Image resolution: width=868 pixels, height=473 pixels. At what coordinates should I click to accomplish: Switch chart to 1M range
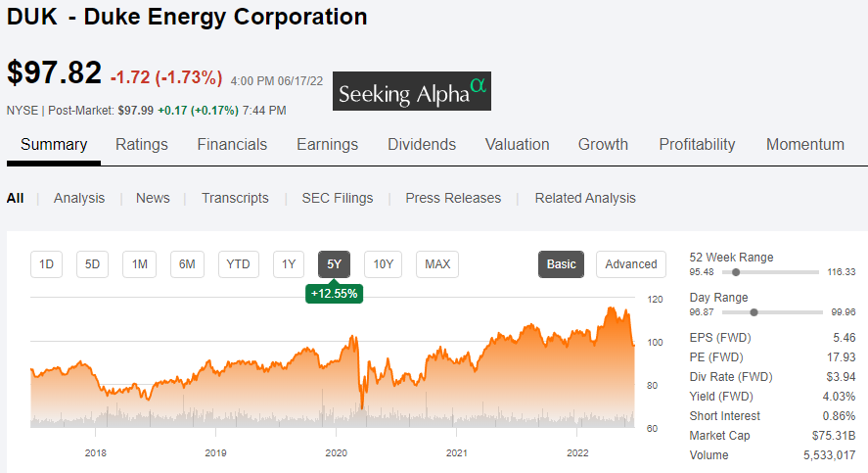[x=139, y=264]
